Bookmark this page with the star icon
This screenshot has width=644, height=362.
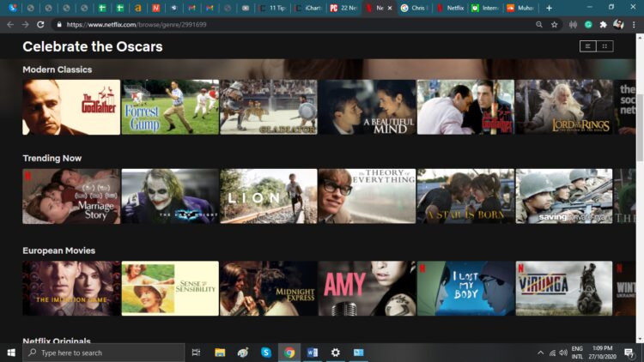click(x=555, y=25)
